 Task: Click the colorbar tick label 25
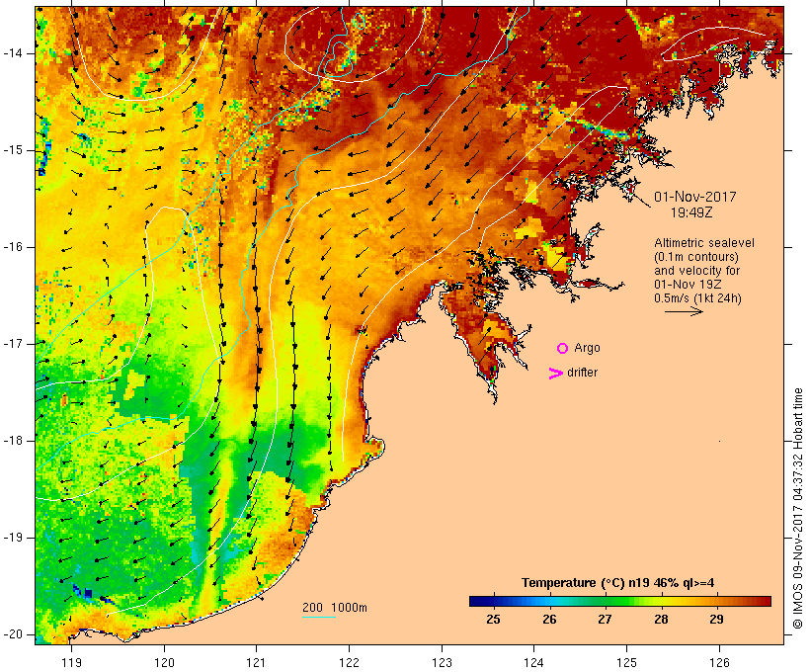click(493, 620)
